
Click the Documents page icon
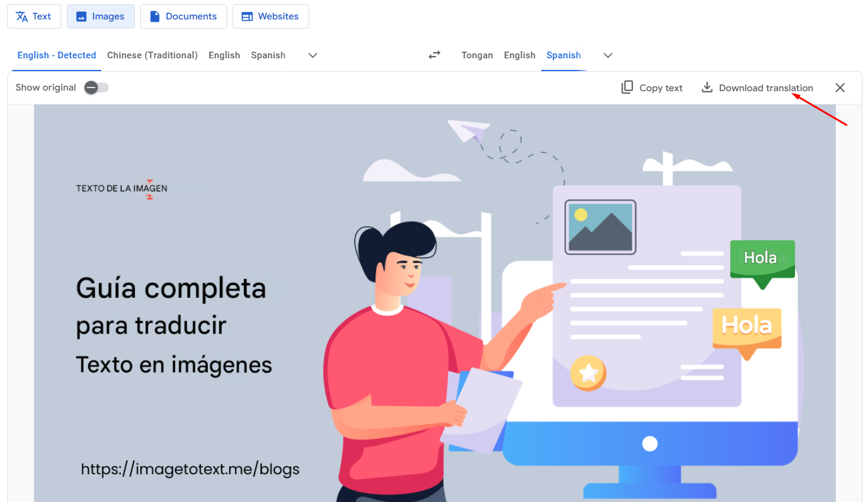point(154,16)
